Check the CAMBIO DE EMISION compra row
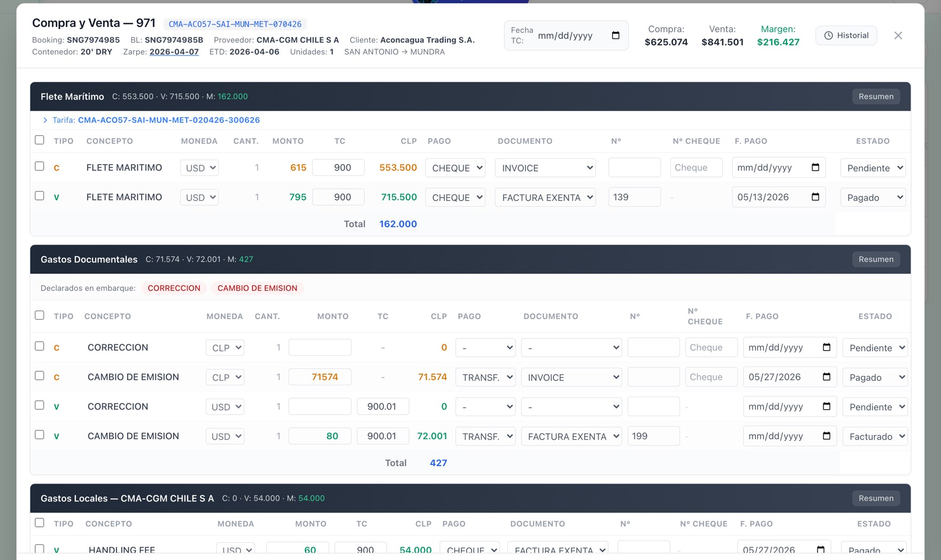The height and width of the screenshot is (560, 941). (x=40, y=376)
